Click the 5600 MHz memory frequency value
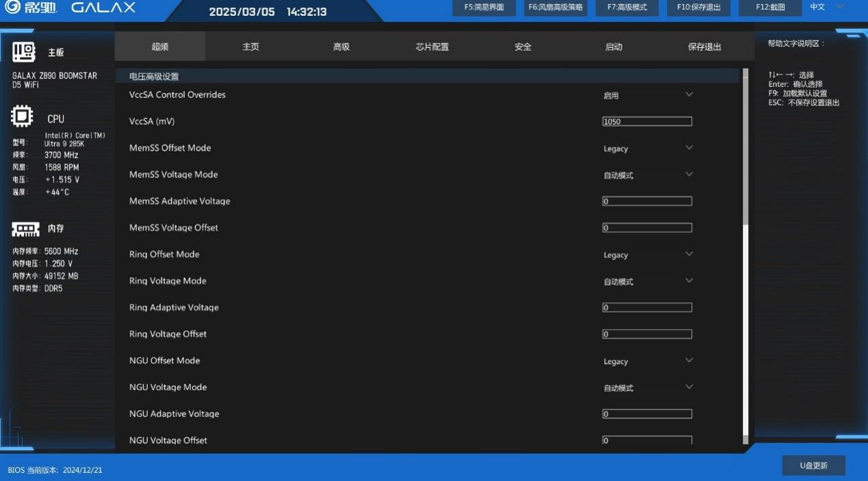 pyautogui.click(x=62, y=251)
